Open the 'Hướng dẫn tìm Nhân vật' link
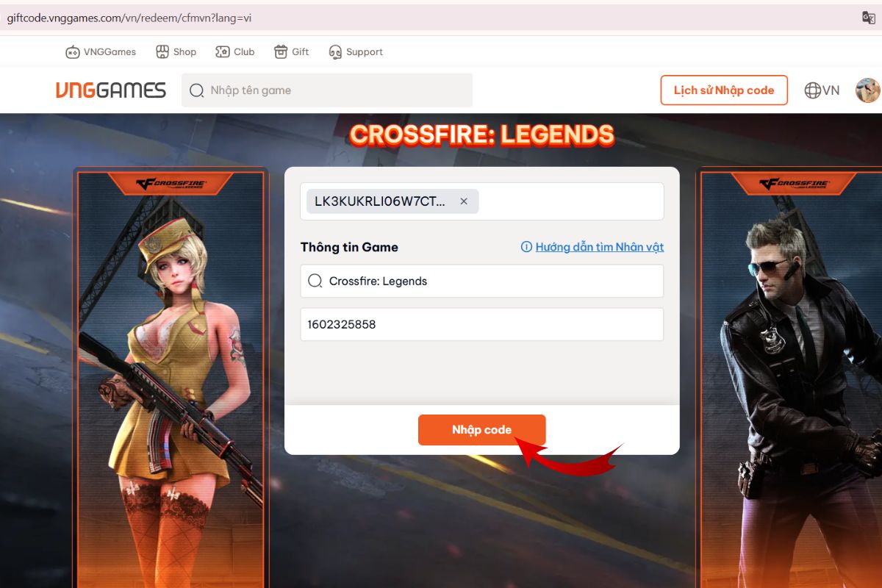882x588 pixels. point(600,247)
